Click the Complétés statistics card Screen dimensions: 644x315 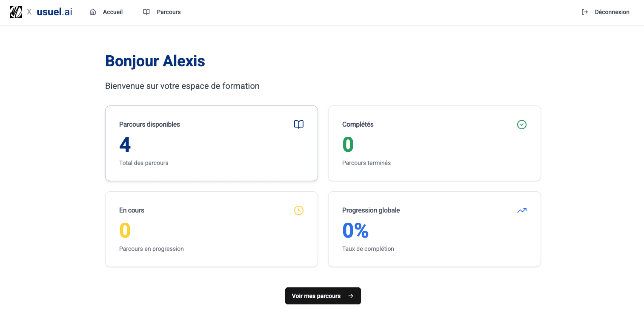click(435, 143)
